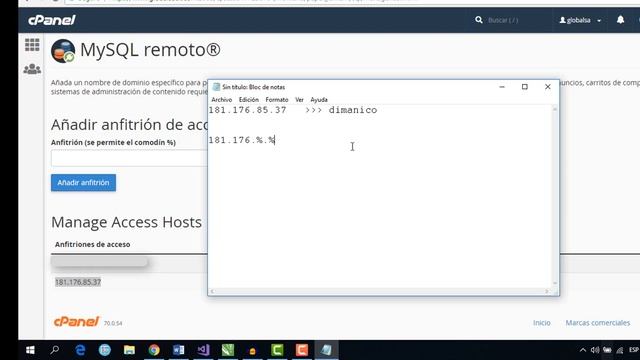640x360 pixels.
Task: Open the globalsa user dropdown
Action: [580, 20]
